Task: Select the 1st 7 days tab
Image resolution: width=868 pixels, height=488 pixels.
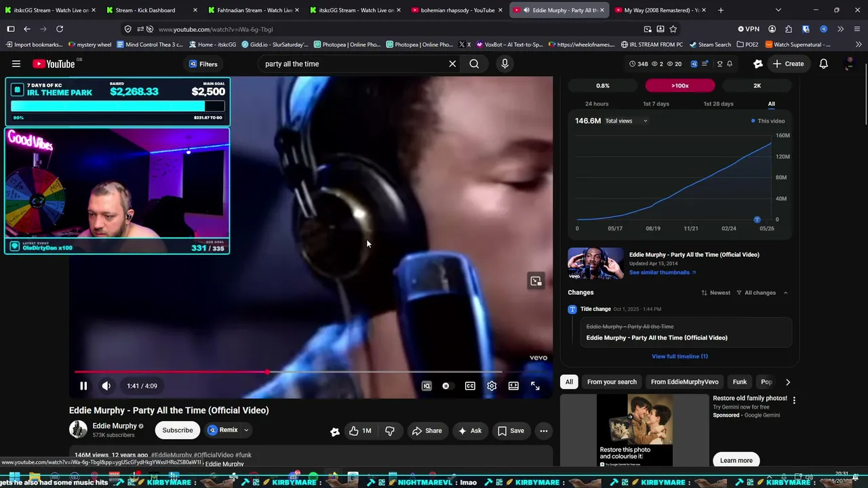Action: (656, 104)
